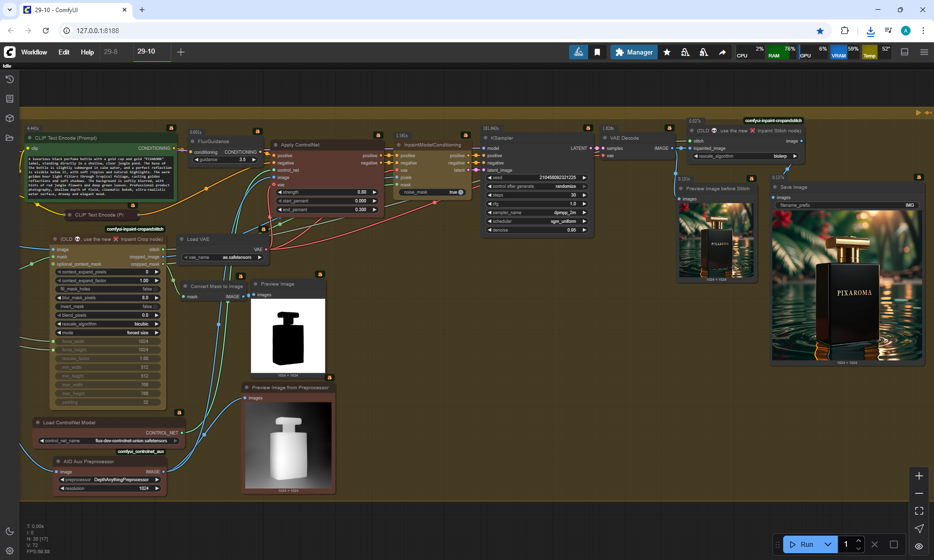Toggle fill_mask_holes false option
Screen dimensions: 934x560
pyautogui.click(x=108, y=289)
